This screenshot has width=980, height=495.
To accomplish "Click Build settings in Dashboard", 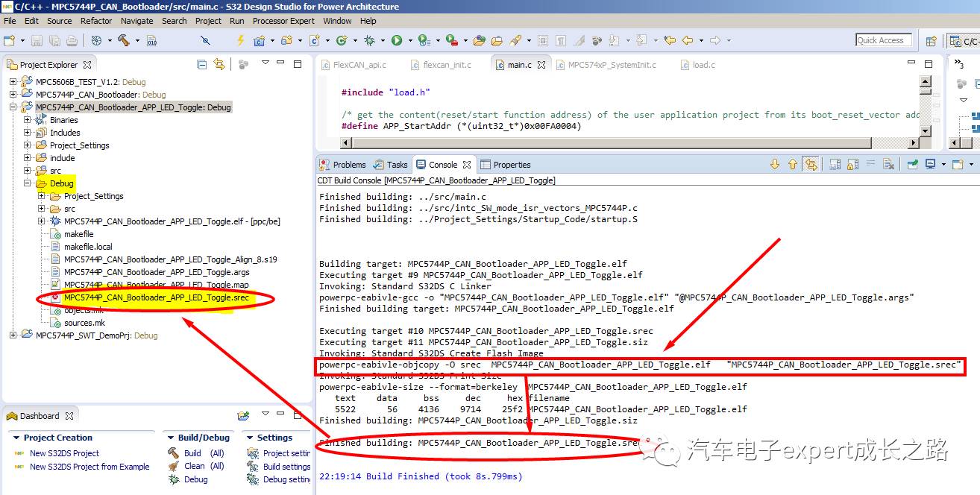I will pyautogui.click(x=287, y=467).
